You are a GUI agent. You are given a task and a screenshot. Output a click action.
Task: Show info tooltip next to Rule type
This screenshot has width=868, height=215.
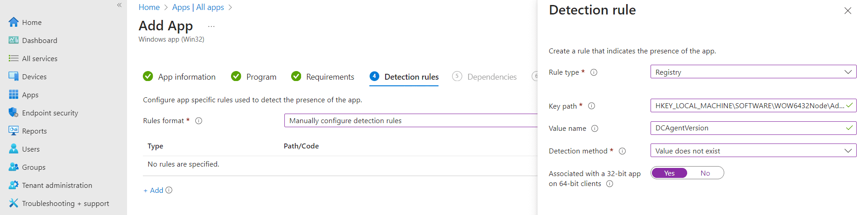coord(594,72)
